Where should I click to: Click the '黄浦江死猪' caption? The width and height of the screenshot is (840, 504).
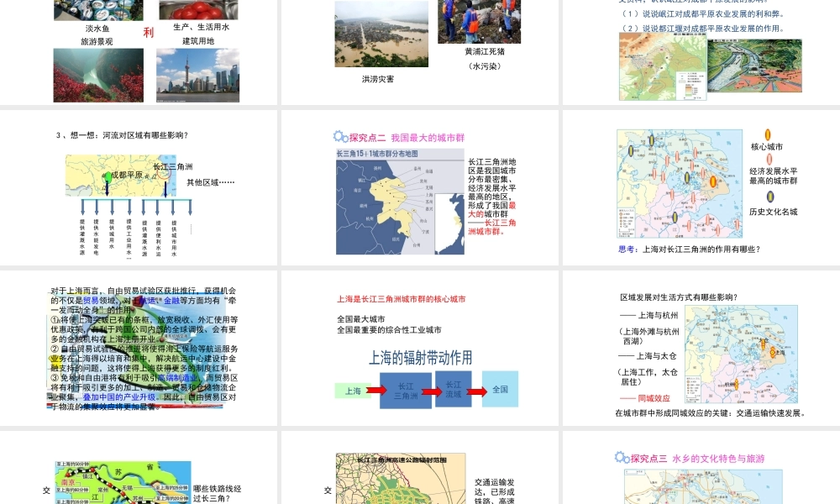485,52
